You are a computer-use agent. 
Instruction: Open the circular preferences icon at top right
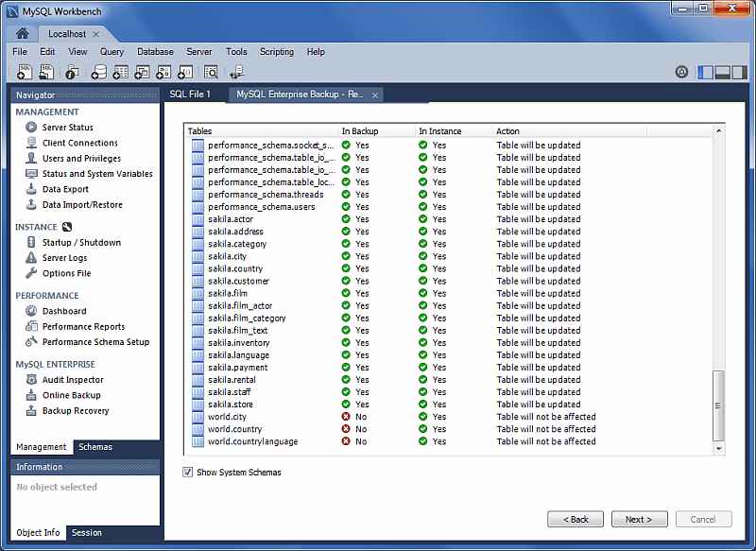click(681, 73)
